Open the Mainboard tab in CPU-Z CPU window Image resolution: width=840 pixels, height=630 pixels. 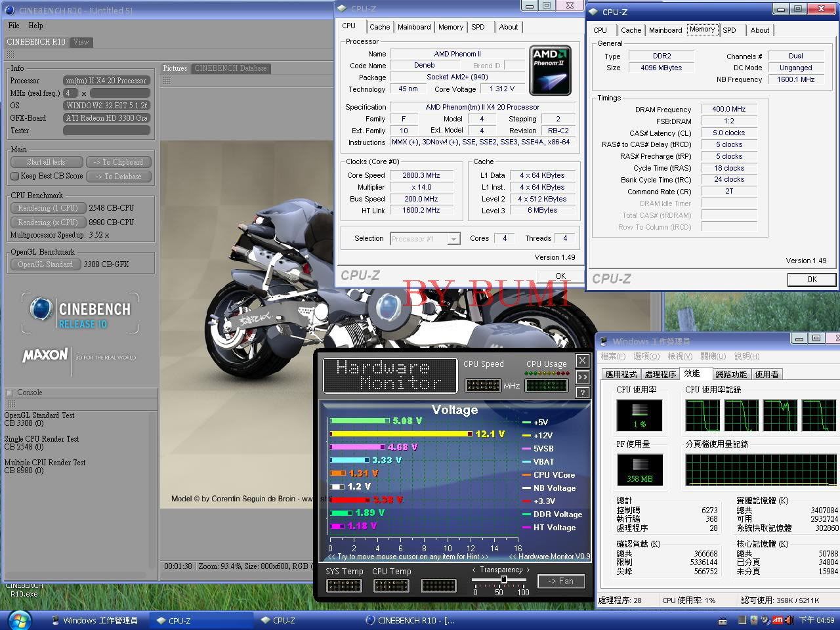coord(414,27)
